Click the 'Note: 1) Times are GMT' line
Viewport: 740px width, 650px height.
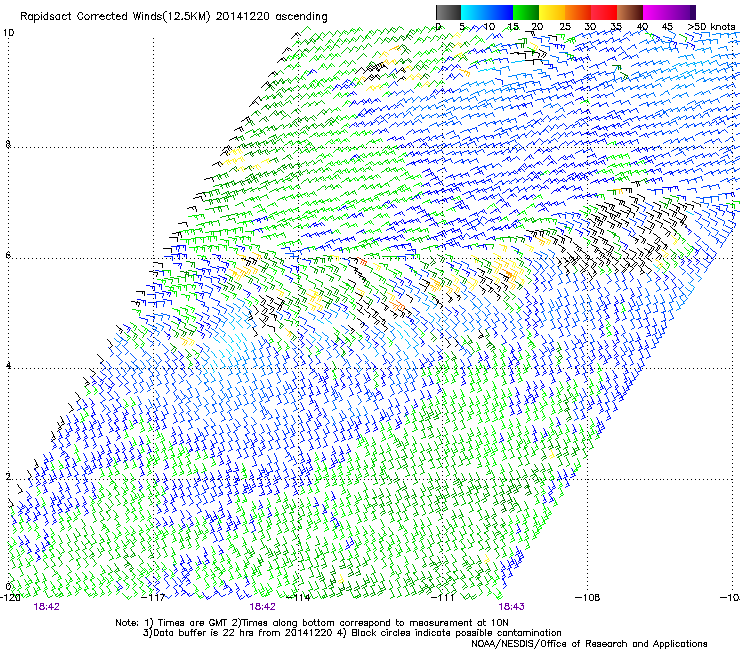tap(312, 623)
